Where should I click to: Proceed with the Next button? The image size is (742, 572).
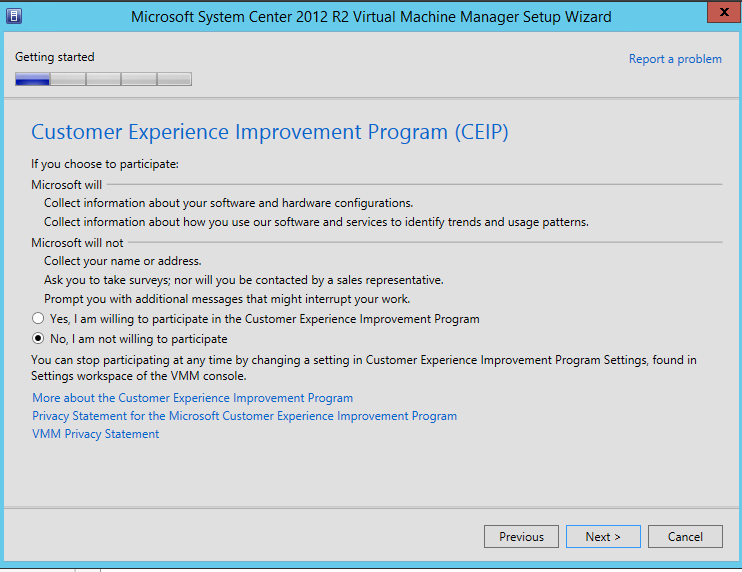tap(603, 537)
